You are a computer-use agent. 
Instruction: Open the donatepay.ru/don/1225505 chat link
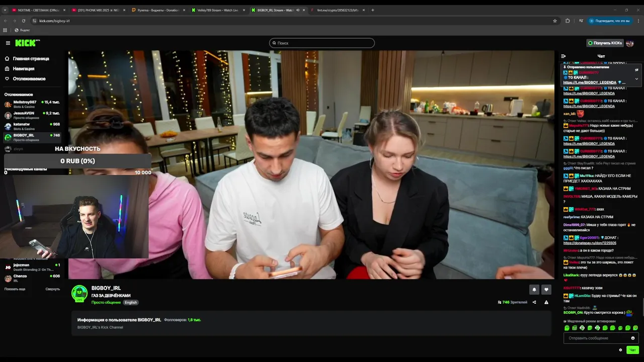coord(590,243)
